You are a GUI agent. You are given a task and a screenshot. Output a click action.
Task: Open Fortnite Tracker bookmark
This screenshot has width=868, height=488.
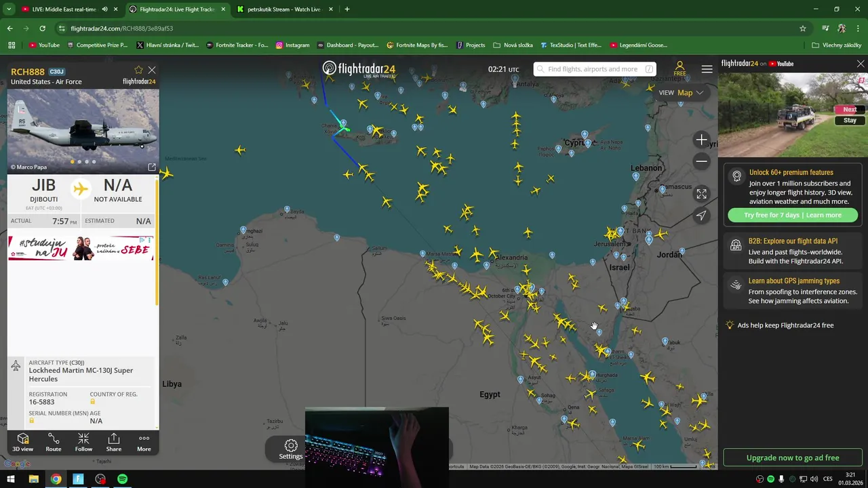click(237, 45)
